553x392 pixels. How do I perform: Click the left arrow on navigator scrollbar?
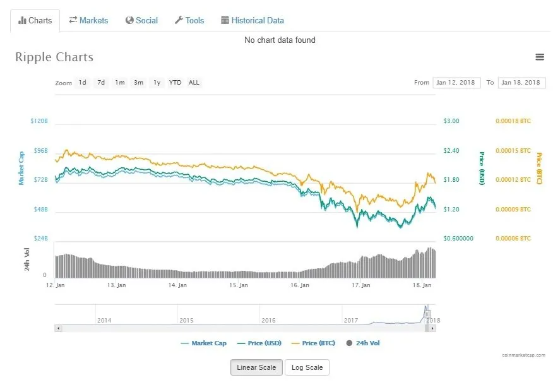tap(58, 328)
